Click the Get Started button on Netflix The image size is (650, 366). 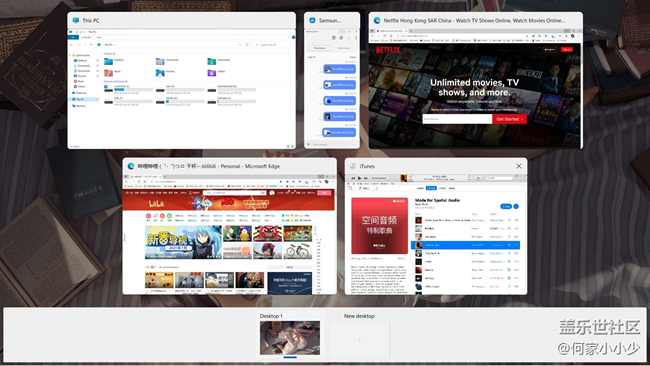click(x=509, y=119)
